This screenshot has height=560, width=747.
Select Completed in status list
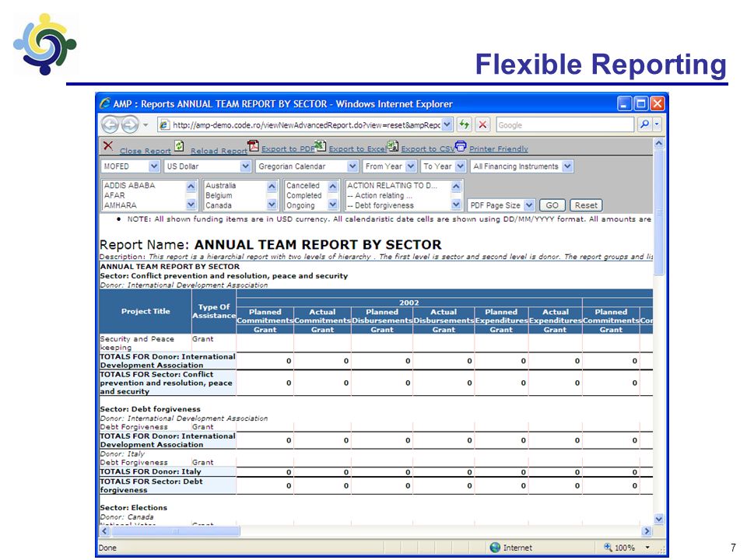(304, 195)
